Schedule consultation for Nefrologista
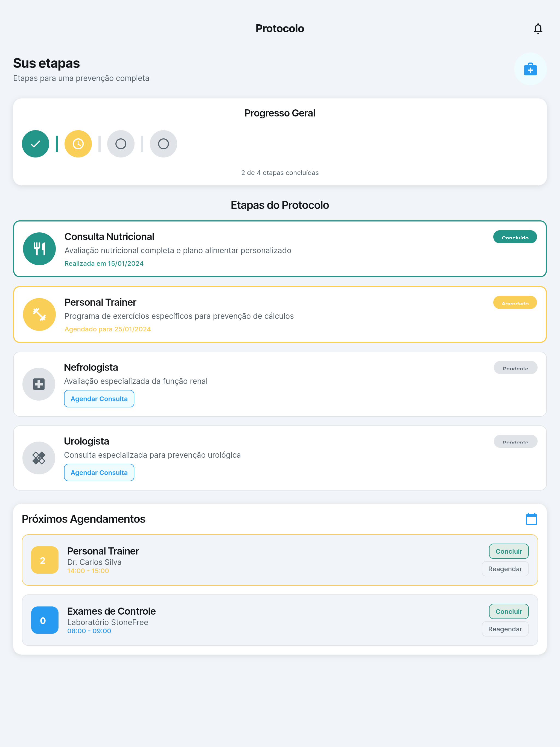 coord(99,399)
